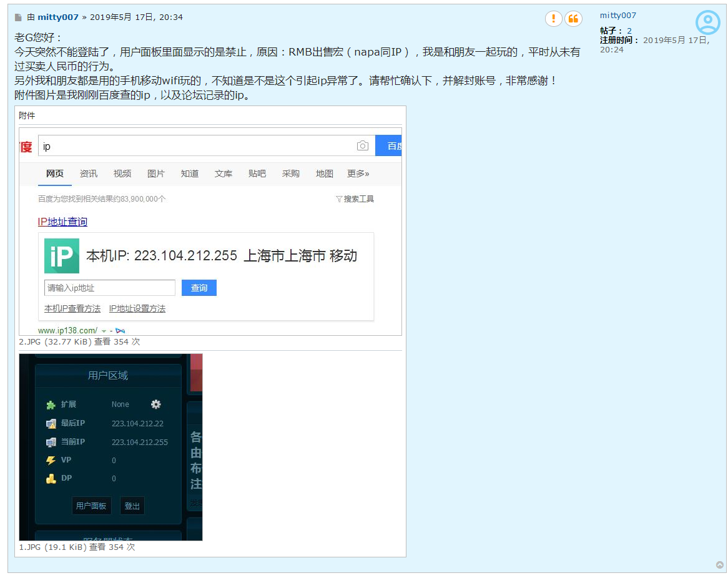The height and width of the screenshot is (578, 728).
Task: Click the lightning bolt icon beside VP
Action: click(49, 460)
